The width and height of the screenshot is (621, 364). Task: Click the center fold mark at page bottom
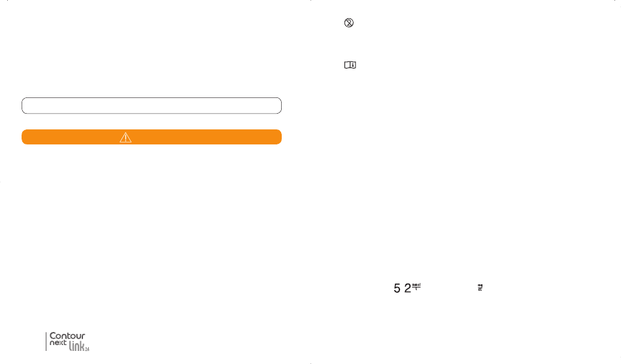click(310, 363)
